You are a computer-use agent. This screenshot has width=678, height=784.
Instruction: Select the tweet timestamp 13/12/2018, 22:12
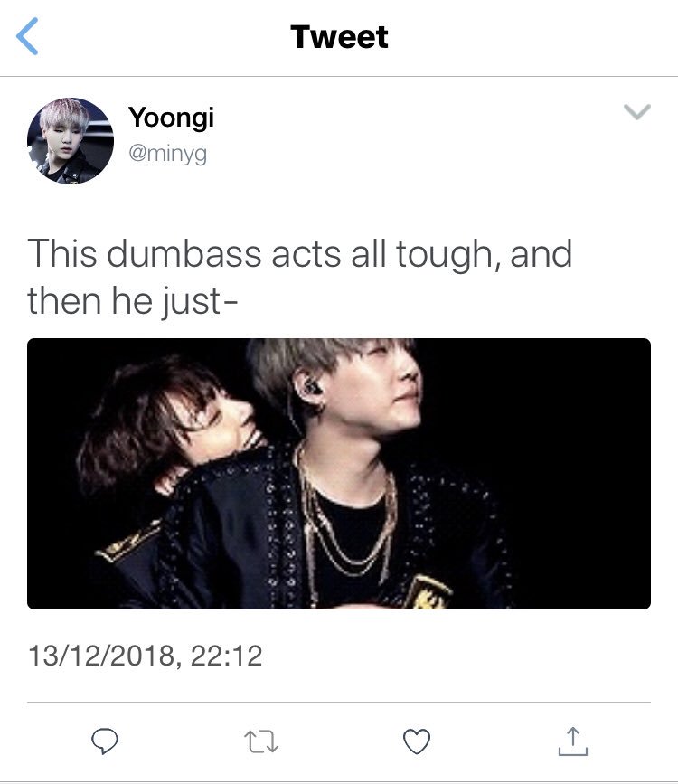coord(145,656)
